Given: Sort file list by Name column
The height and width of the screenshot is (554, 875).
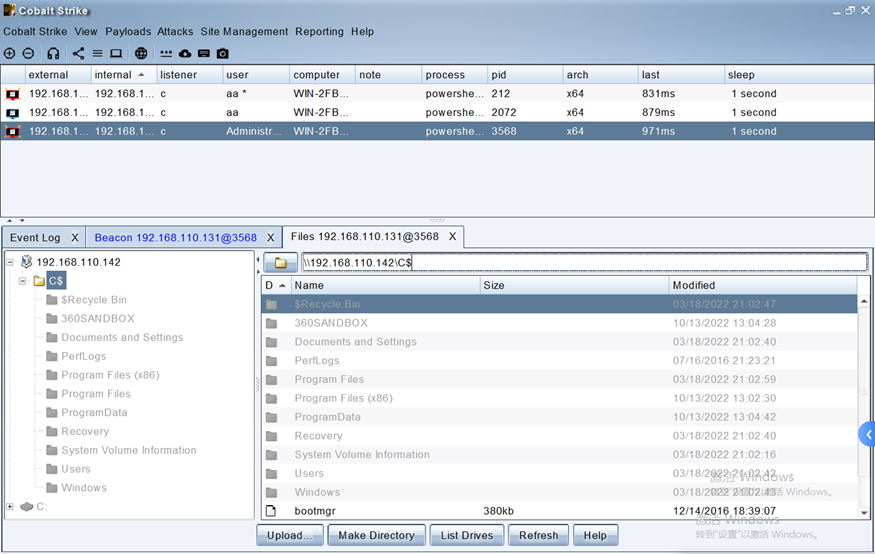Looking at the screenshot, I should point(385,285).
